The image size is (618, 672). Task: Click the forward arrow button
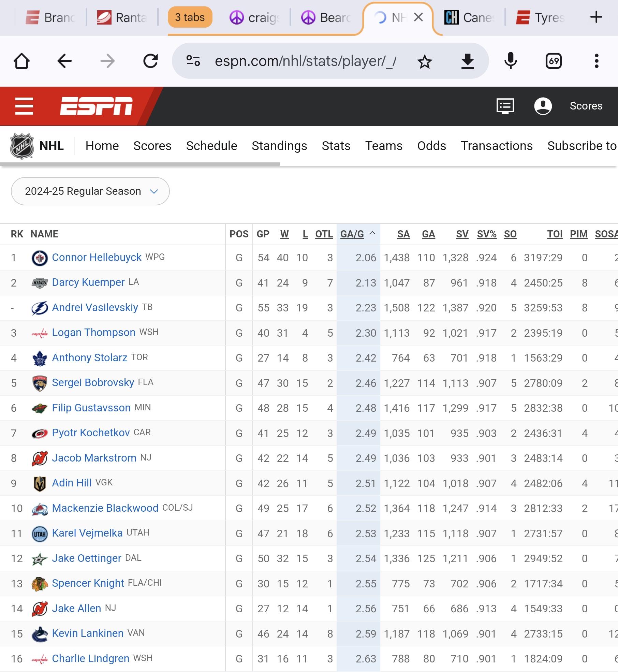click(x=107, y=61)
